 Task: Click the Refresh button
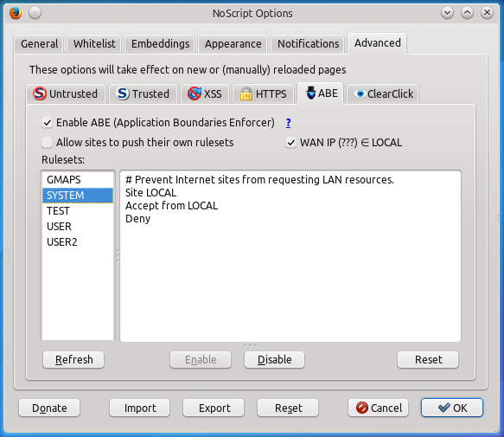(x=73, y=359)
